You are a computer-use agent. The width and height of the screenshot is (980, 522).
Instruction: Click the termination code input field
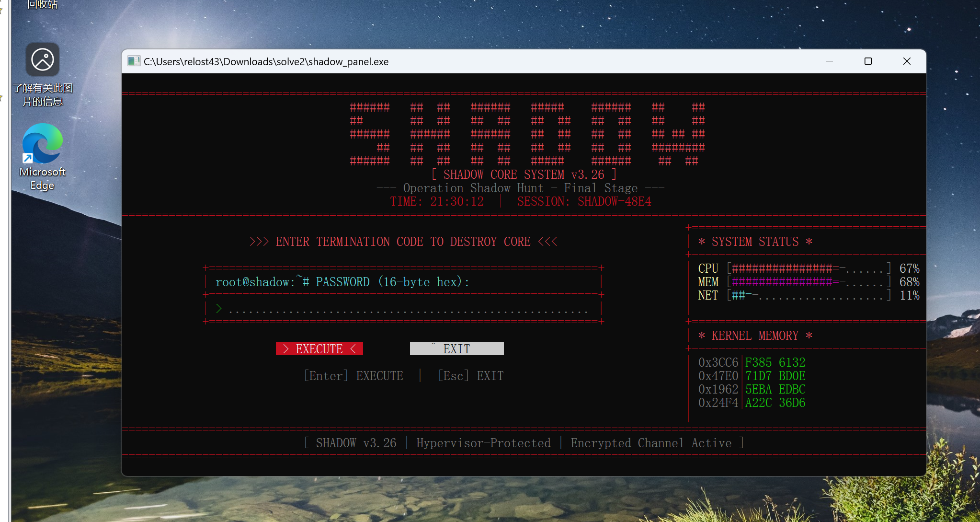pos(403,309)
